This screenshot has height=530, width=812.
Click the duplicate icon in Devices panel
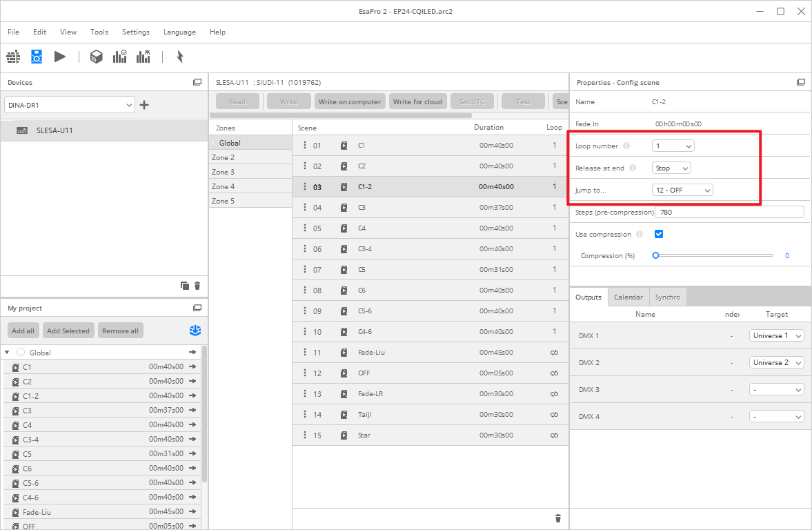pyautogui.click(x=185, y=286)
